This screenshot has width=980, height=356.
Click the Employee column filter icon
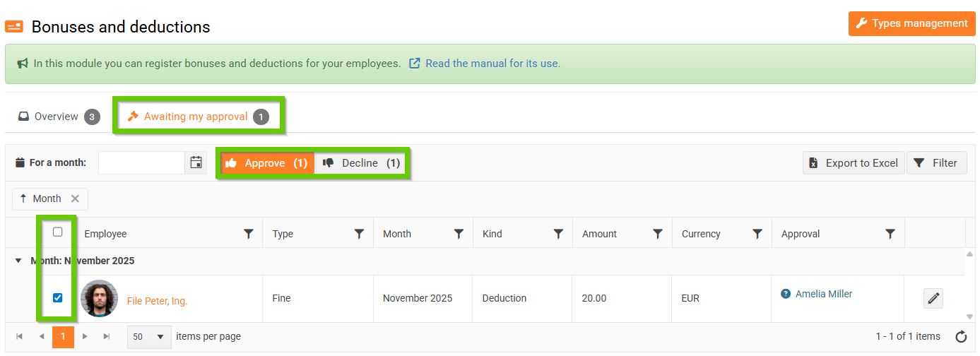[x=249, y=234]
